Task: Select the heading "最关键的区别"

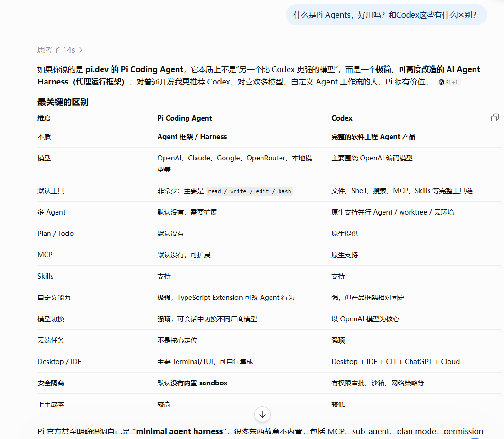Action: (x=63, y=102)
